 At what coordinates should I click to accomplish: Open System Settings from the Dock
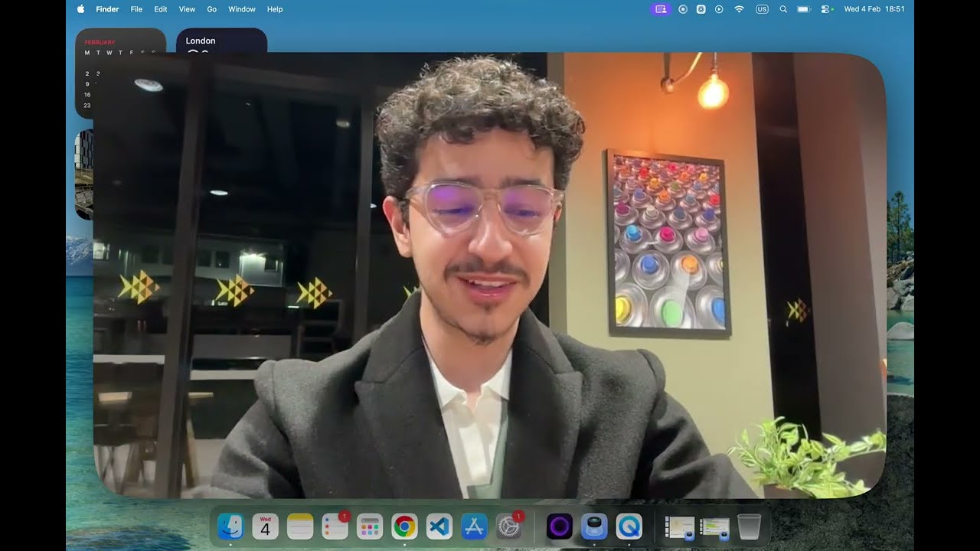[x=509, y=527]
